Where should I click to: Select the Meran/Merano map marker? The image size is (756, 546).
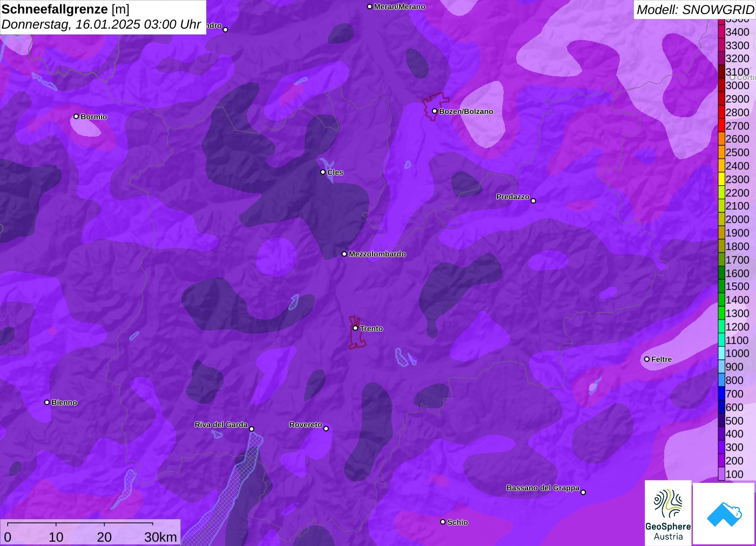(x=369, y=6)
